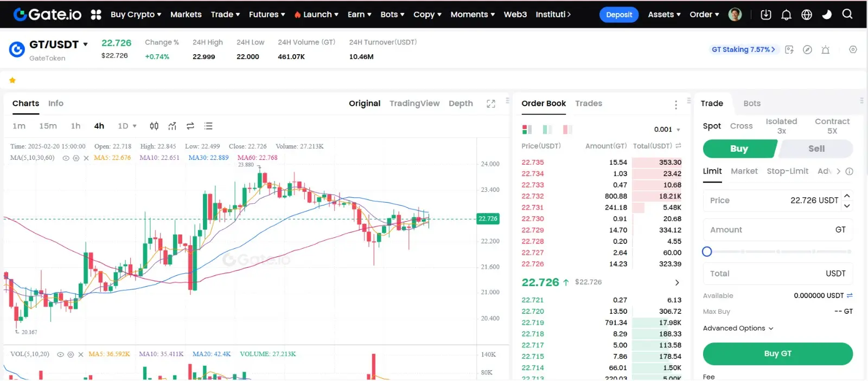Image resolution: width=868 pixels, height=381 pixels.
Task: Click the download app icon
Action: click(x=766, y=15)
